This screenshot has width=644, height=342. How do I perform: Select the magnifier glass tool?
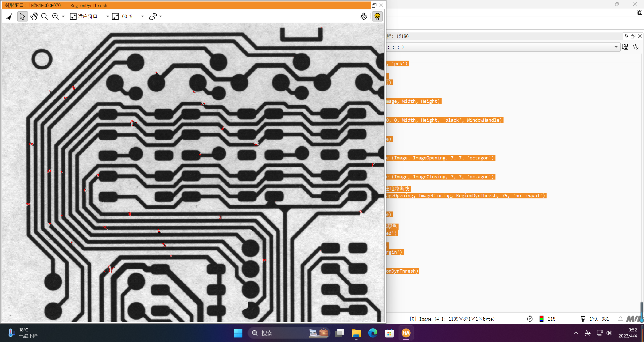click(45, 17)
